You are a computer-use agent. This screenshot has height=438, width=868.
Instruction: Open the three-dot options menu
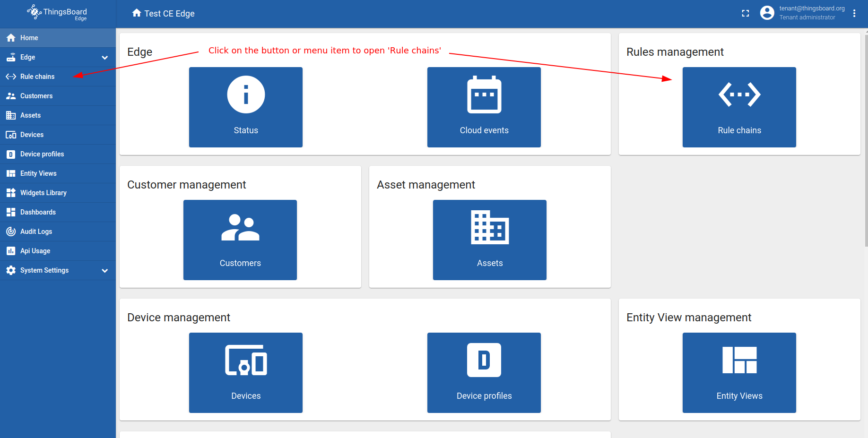854,13
